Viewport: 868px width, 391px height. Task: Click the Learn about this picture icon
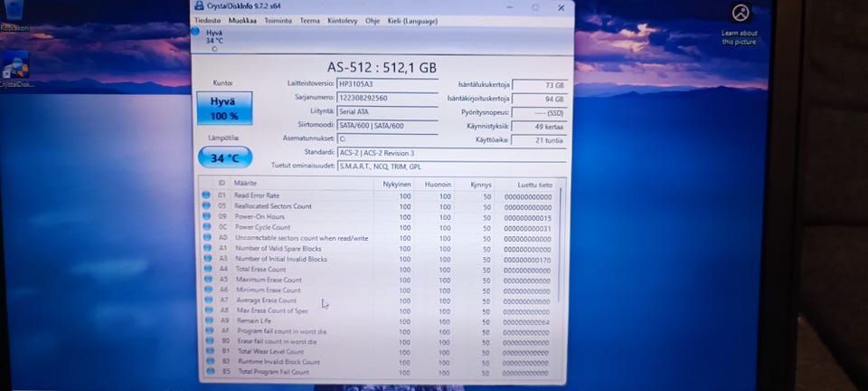click(740, 24)
